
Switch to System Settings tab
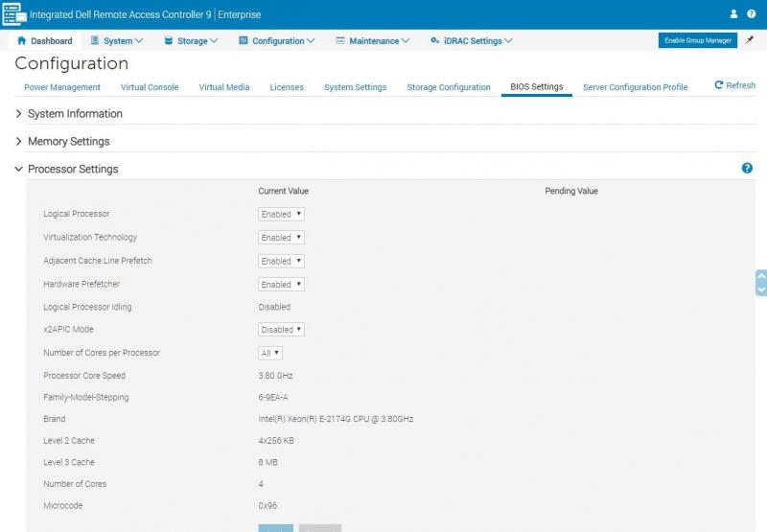pos(355,87)
